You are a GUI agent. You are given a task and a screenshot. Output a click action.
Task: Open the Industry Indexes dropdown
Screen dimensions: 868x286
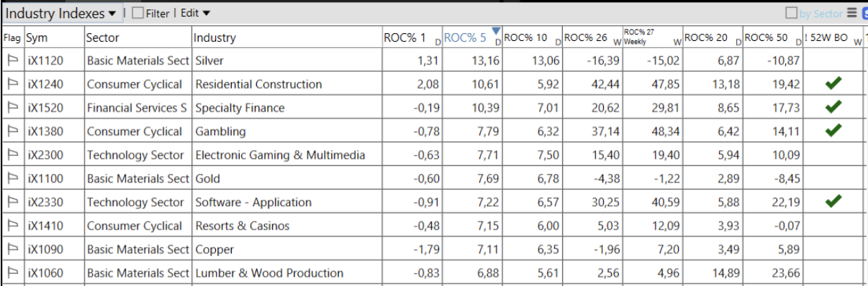tap(62, 13)
